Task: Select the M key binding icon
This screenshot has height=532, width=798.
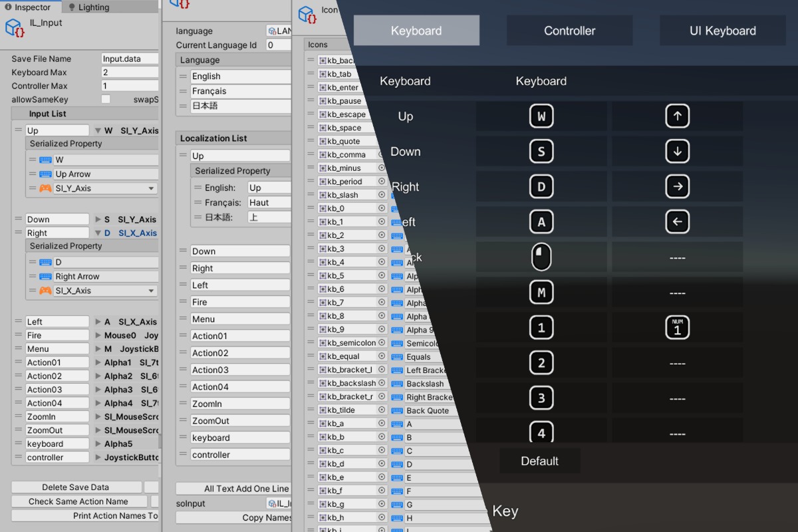Action: tap(541, 293)
